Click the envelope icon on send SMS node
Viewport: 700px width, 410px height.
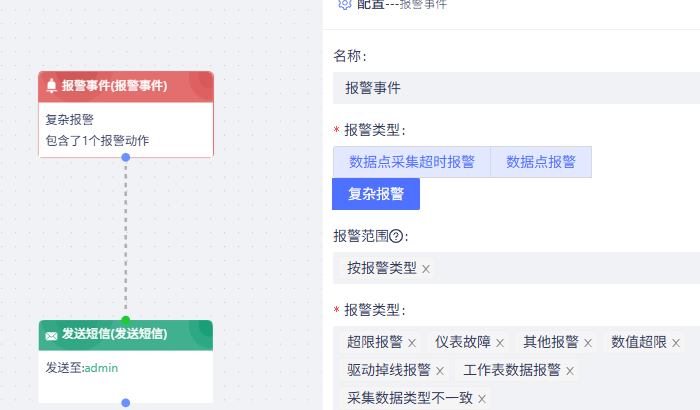(x=51, y=335)
